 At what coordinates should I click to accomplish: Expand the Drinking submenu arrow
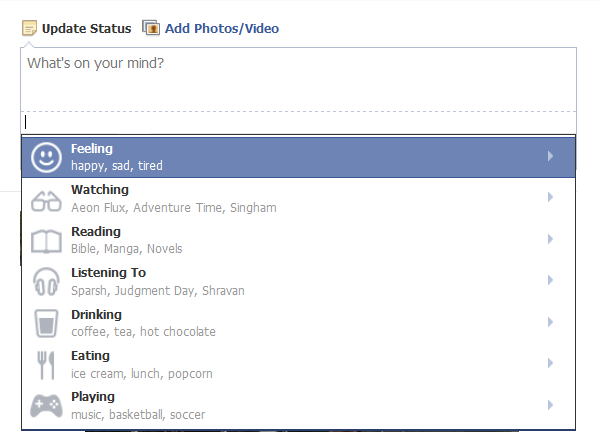click(550, 322)
